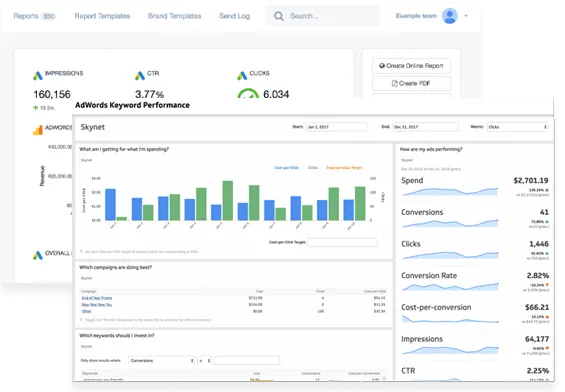
Task: Click the Start date input field
Action: pos(337,127)
